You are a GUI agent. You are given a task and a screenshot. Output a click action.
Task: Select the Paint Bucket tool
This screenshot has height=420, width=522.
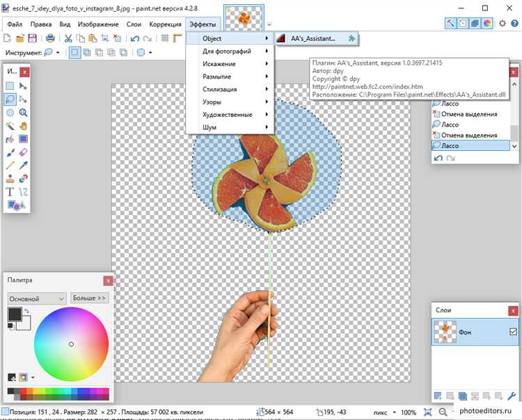pyautogui.click(x=10, y=139)
